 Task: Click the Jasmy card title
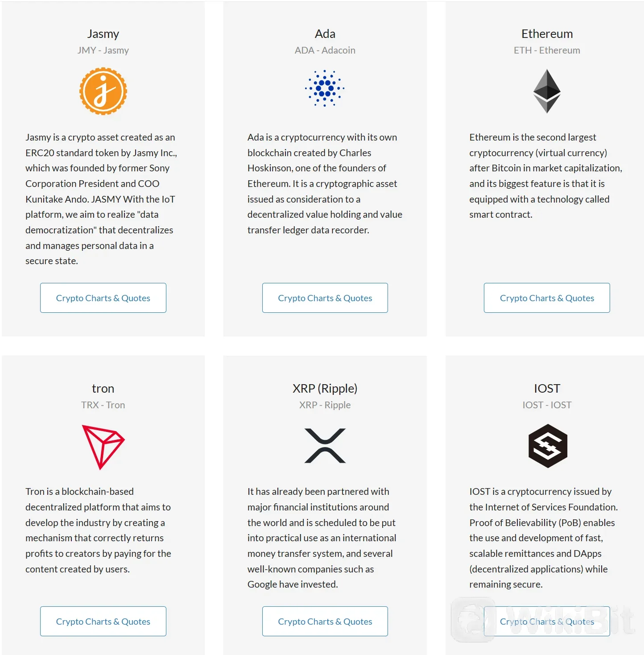(103, 34)
